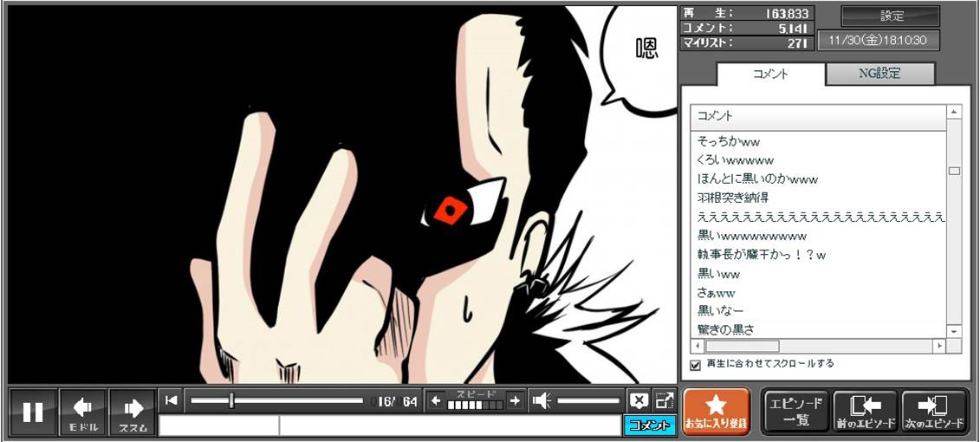This screenshot has width=980, height=442.
Task: Open the エピソード一覧 episode list
Action: 795,412
